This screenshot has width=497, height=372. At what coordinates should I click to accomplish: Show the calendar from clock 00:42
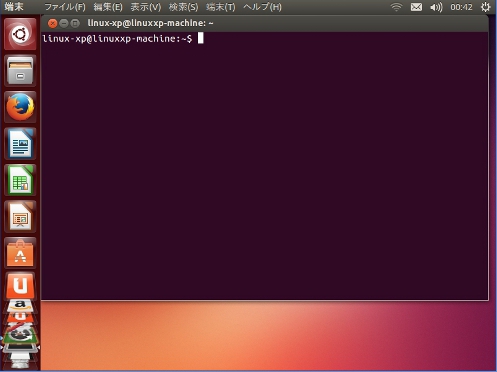461,7
